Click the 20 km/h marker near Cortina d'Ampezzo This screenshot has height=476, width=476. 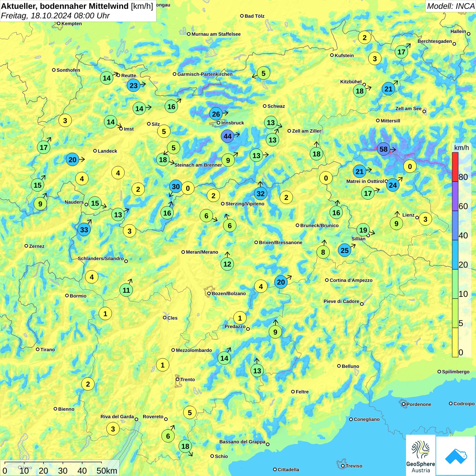click(281, 282)
